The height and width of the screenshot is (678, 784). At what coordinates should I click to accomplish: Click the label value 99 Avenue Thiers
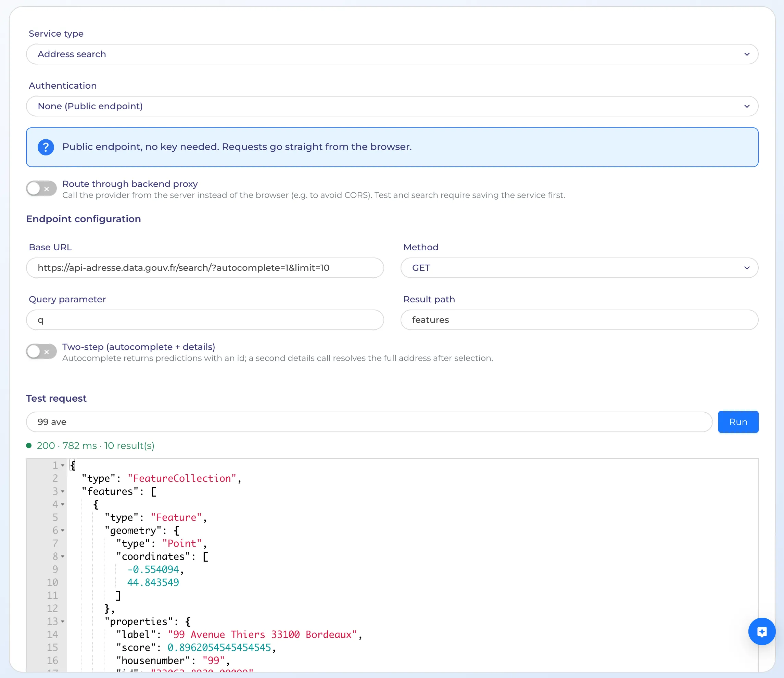[263, 635]
